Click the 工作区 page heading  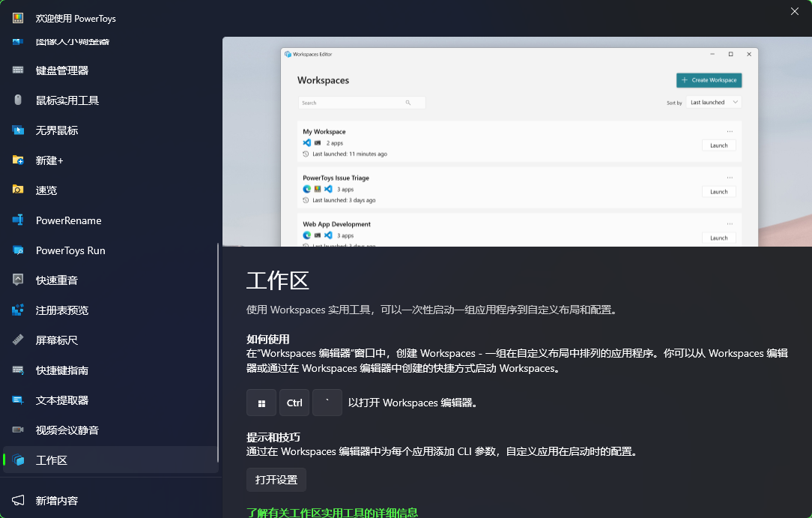tap(278, 281)
